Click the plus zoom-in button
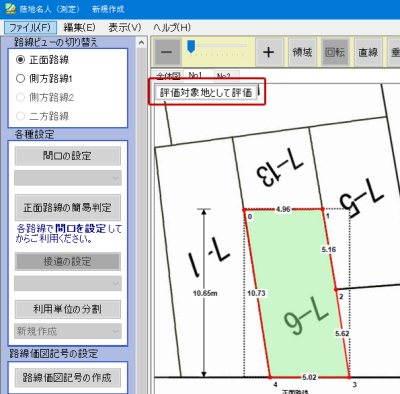Viewport: 400px width, 394px height. [x=269, y=52]
